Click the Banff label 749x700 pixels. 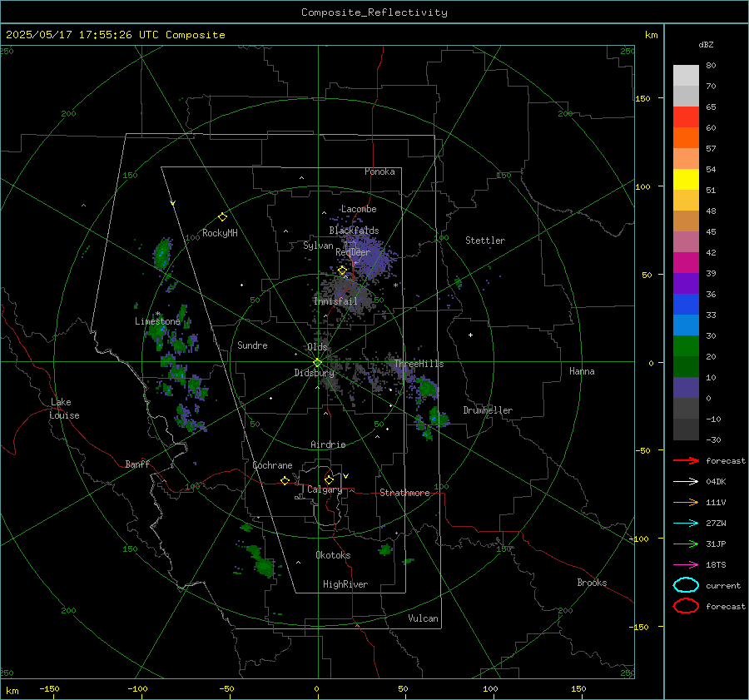pos(137,464)
